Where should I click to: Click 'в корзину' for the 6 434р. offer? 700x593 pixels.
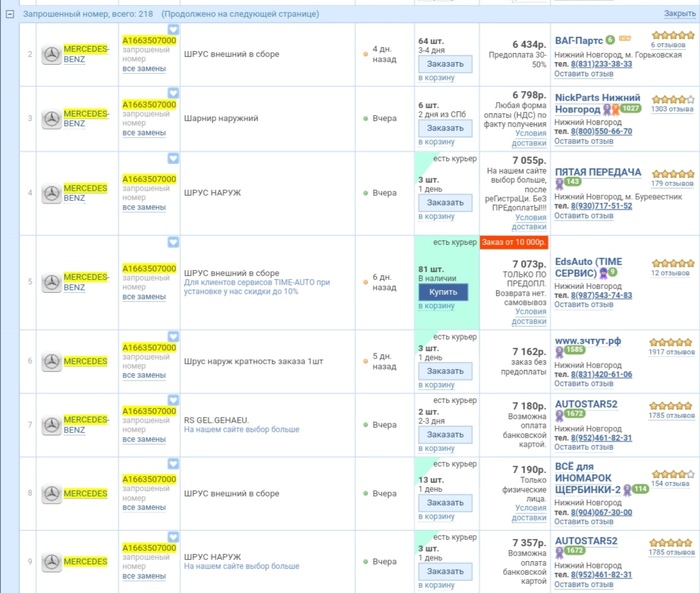[x=436, y=78]
